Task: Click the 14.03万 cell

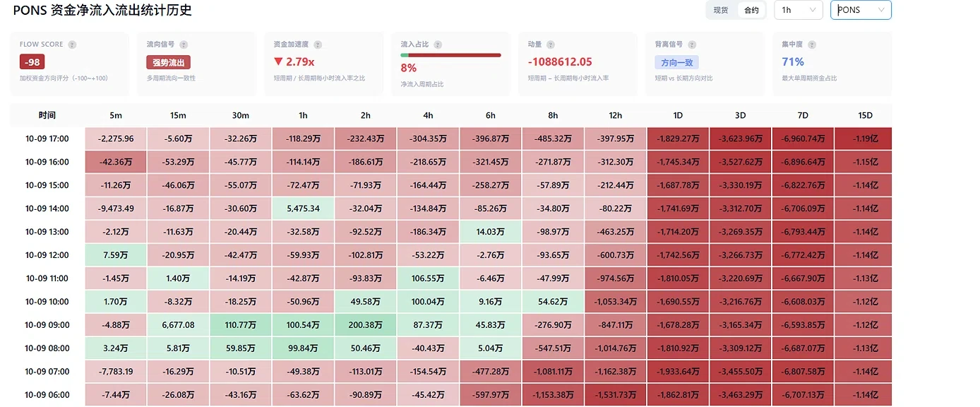Action: (491, 232)
